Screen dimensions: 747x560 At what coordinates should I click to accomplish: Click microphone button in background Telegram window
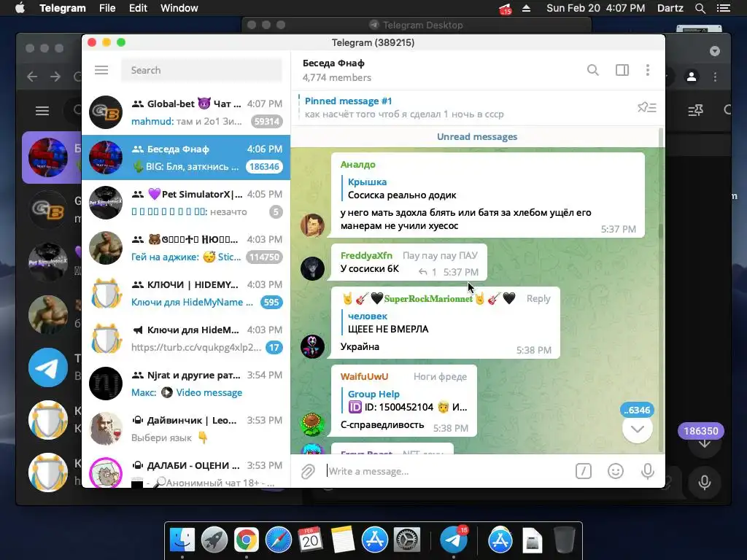click(x=705, y=482)
